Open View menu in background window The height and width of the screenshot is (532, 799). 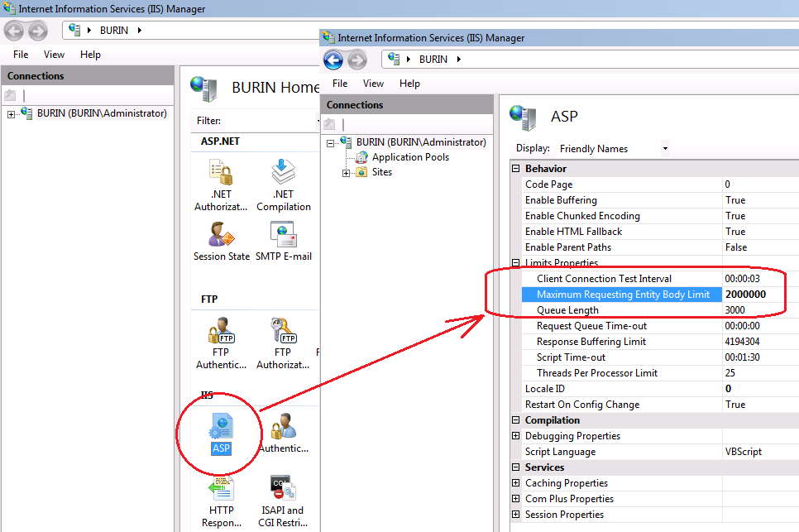click(x=54, y=55)
